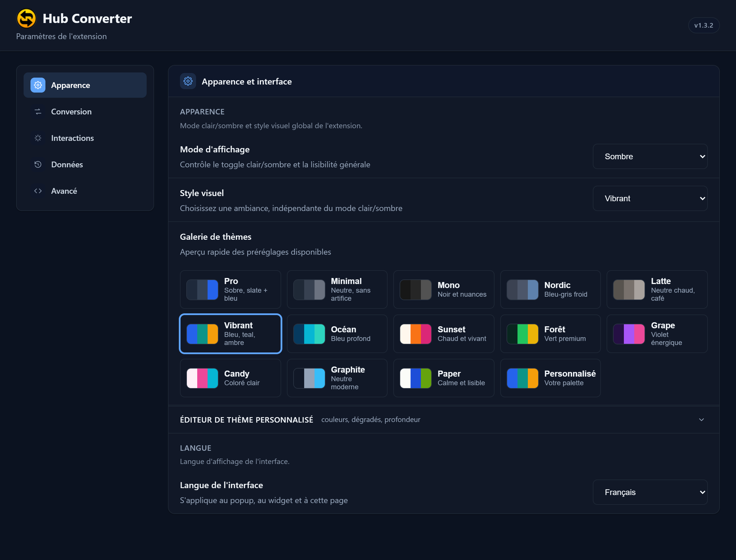Click the Paper theme color swatch

coord(416,378)
